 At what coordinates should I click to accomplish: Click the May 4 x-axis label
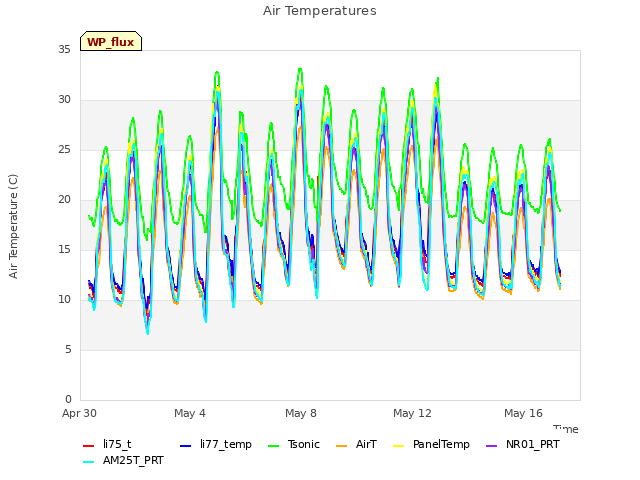point(190,413)
